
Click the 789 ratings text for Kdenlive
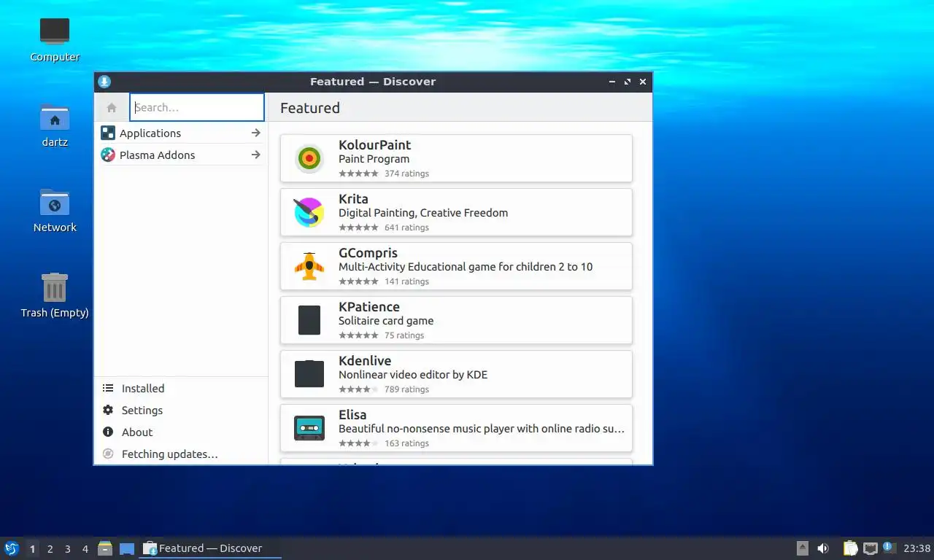pos(406,389)
